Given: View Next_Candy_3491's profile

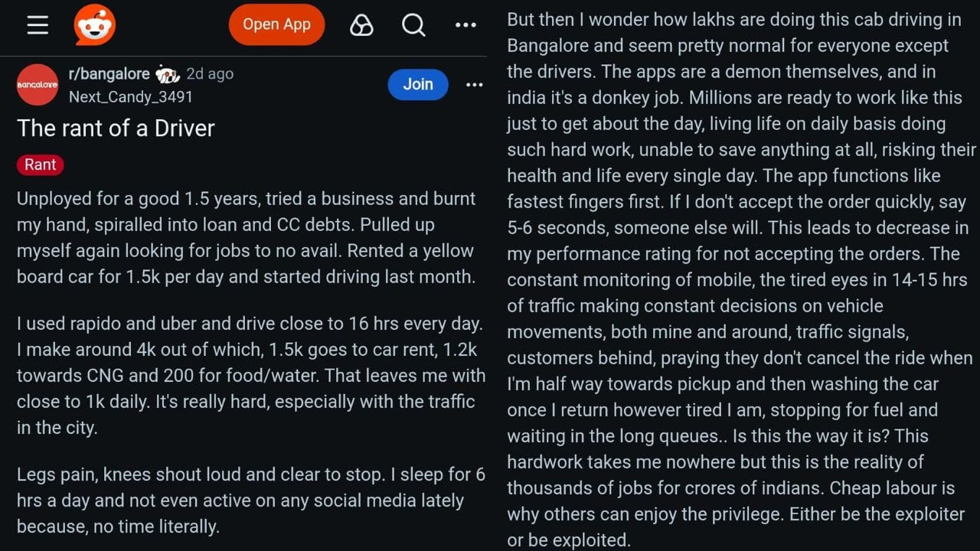Looking at the screenshot, I should click(x=130, y=97).
